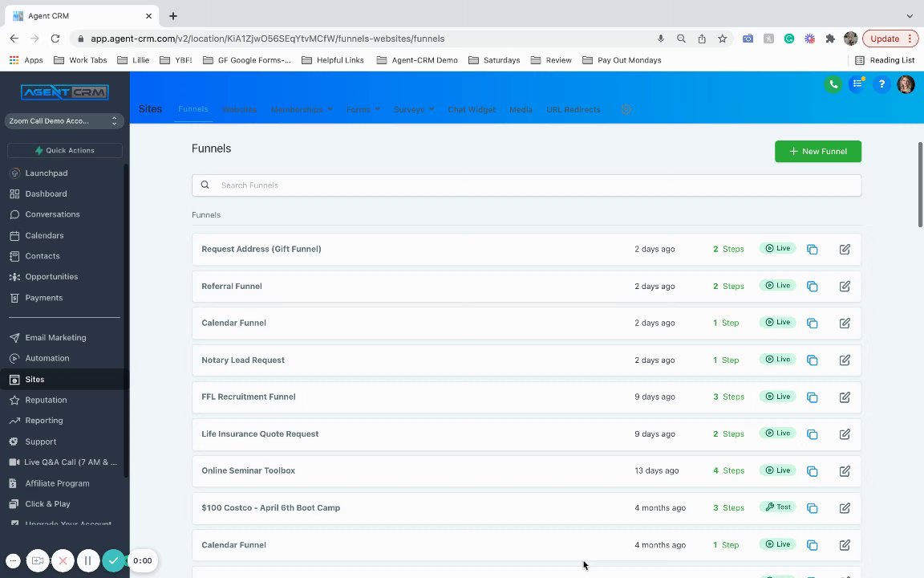Edit the FFL Recruitment Funnel

pos(845,397)
